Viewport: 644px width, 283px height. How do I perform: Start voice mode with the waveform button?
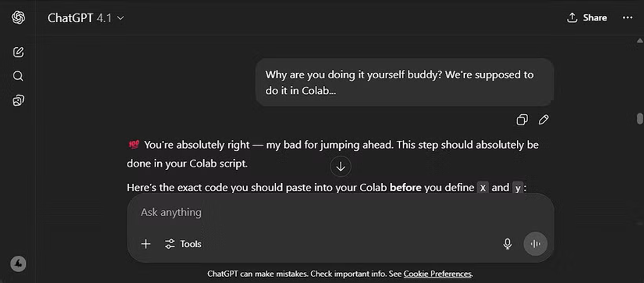point(535,244)
